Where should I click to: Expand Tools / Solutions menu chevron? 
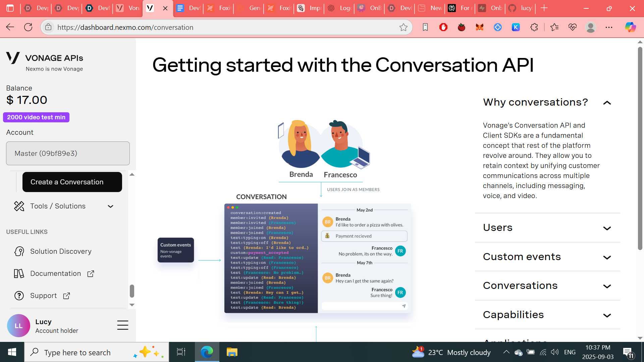click(110, 206)
